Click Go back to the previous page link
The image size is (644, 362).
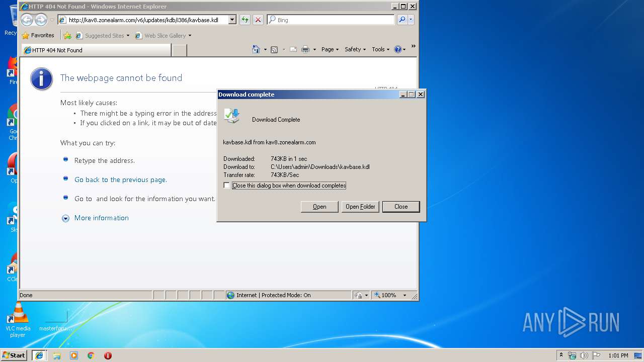click(121, 179)
